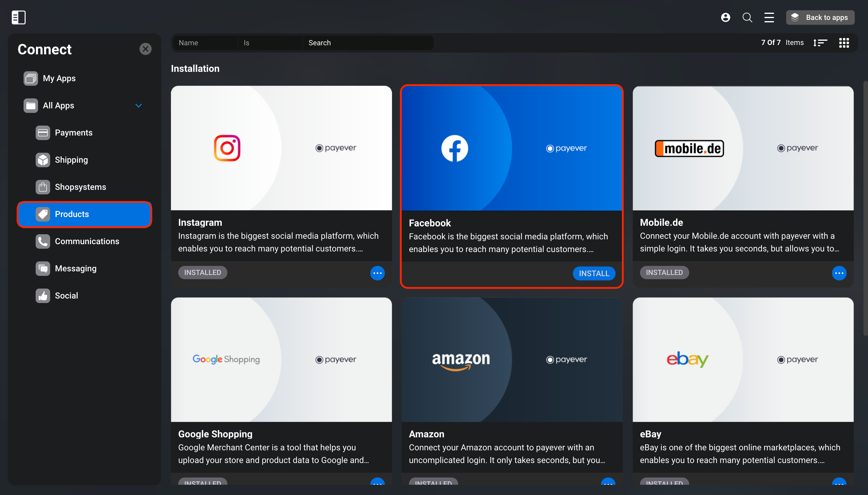Open the Amazon app thumbnail
The height and width of the screenshot is (495, 868).
[x=512, y=360]
